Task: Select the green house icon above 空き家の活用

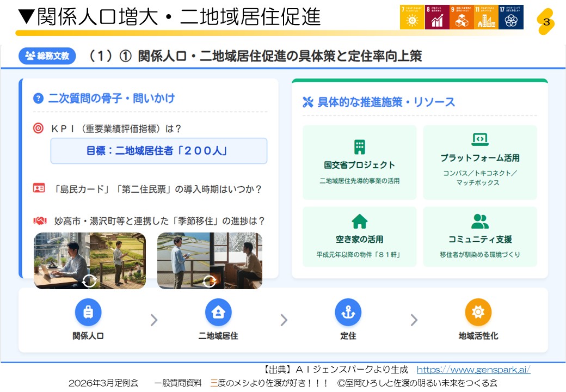Action: point(359,221)
